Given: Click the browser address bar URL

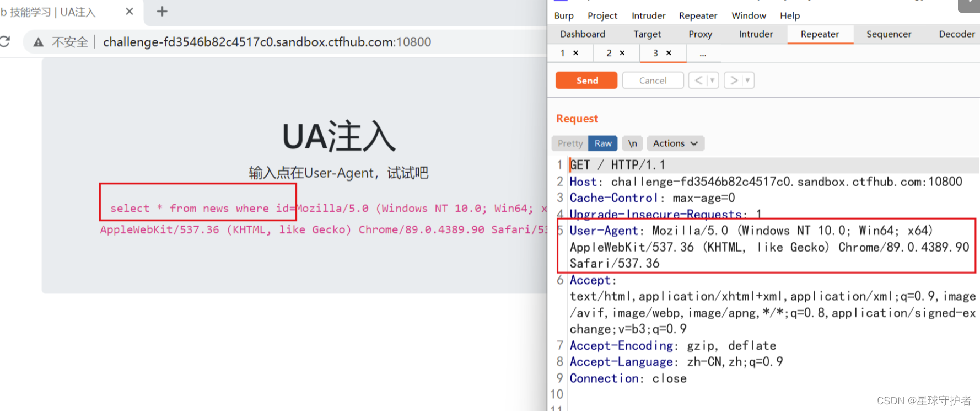Looking at the screenshot, I should pyautogui.click(x=267, y=42).
